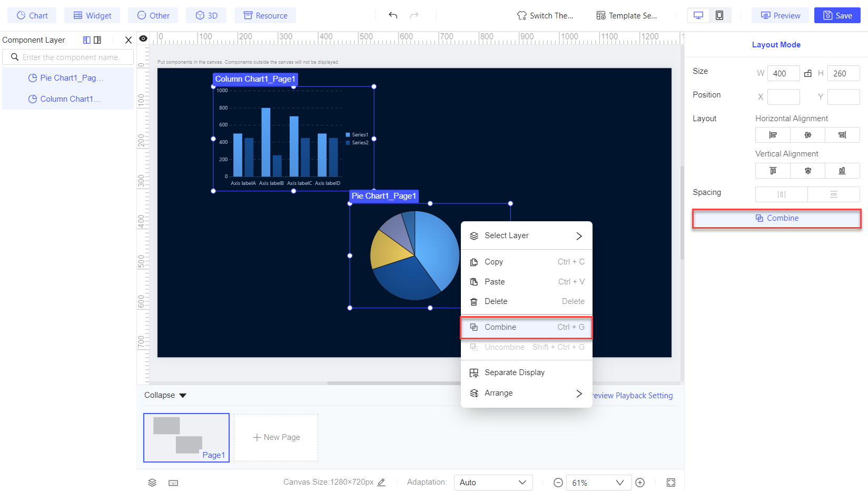Choose Combine in context menu

(x=527, y=327)
